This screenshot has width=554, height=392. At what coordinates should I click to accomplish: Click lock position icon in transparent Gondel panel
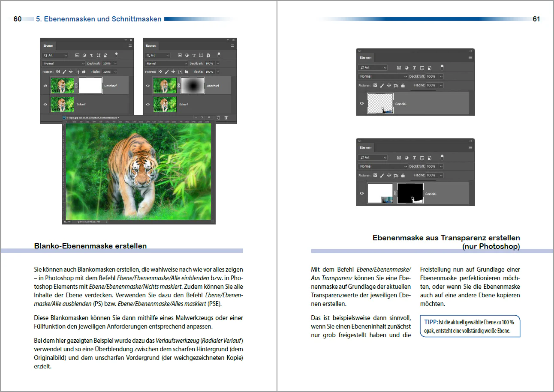click(x=389, y=86)
